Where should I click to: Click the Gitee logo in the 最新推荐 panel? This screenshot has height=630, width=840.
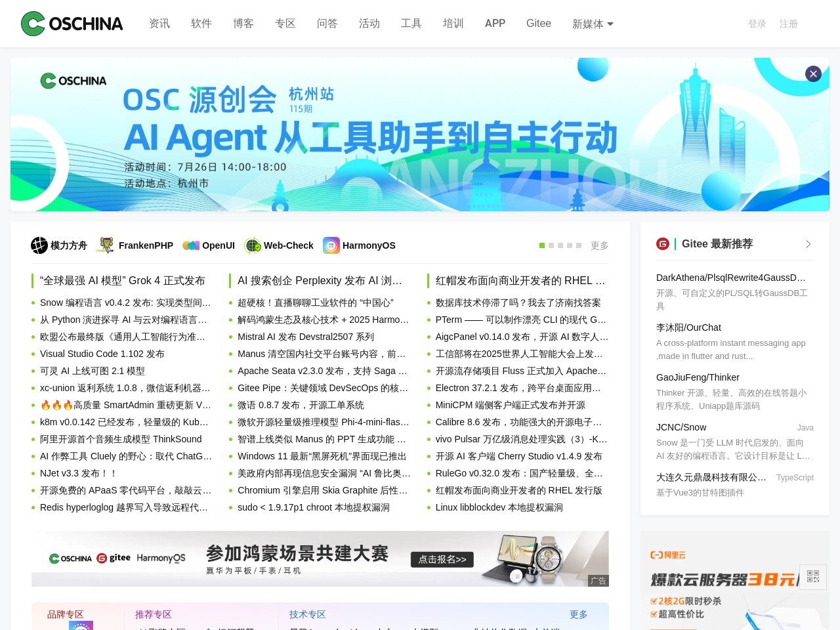click(663, 243)
